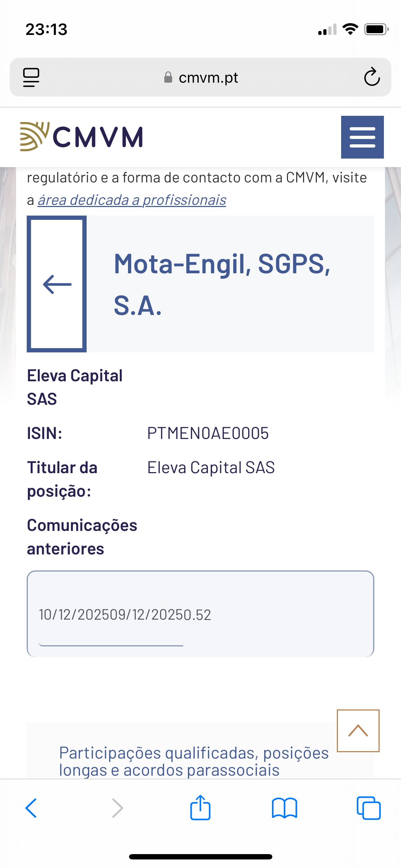Image resolution: width=401 pixels, height=868 pixels.
Task: Tap Safari's forward chevron
Action: click(x=117, y=808)
